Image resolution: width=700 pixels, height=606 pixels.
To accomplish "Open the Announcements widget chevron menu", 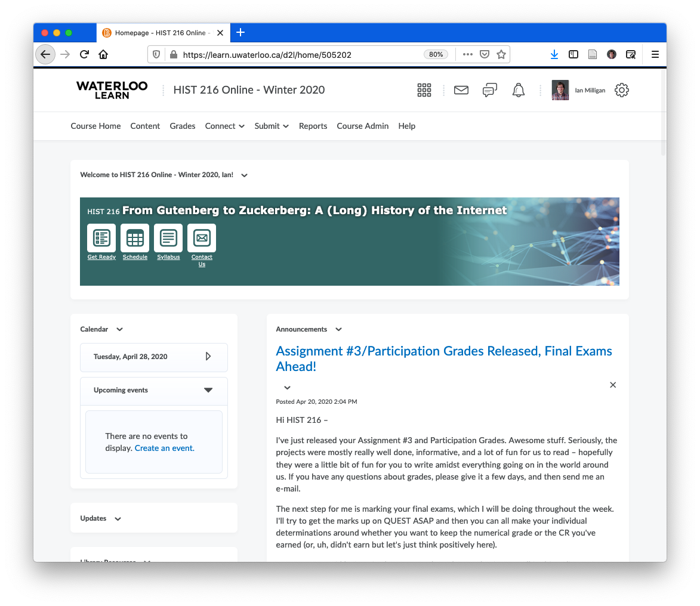I will [338, 329].
